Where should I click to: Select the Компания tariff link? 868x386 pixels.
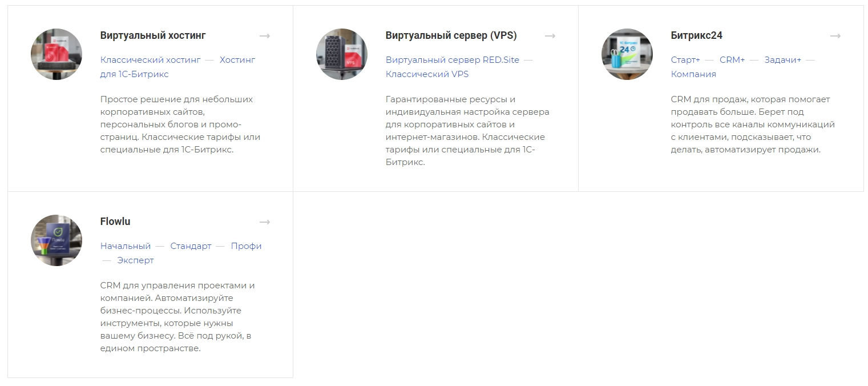coord(693,74)
